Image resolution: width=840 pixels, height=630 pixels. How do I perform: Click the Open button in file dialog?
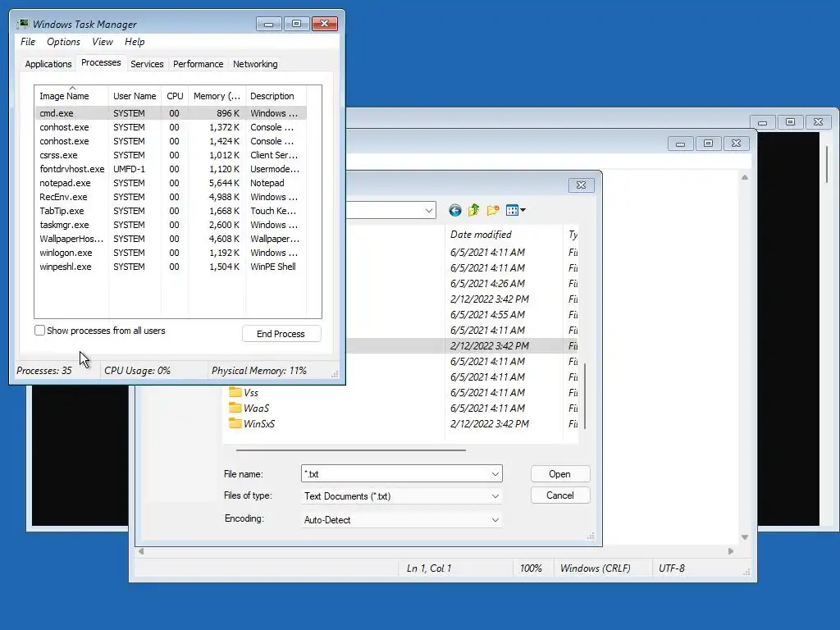click(x=559, y=474)
